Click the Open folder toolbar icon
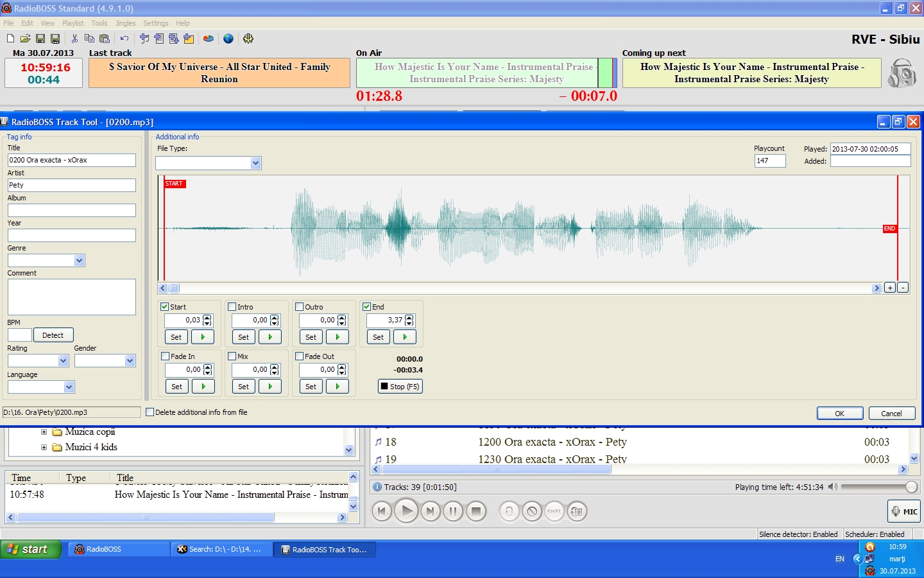 25,39
